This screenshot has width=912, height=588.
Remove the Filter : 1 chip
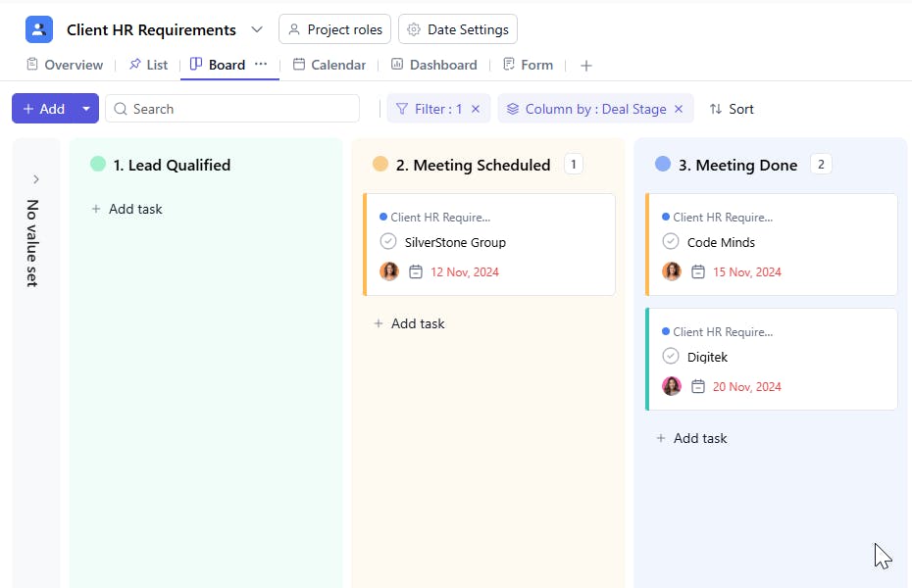(x=476, y=109)
